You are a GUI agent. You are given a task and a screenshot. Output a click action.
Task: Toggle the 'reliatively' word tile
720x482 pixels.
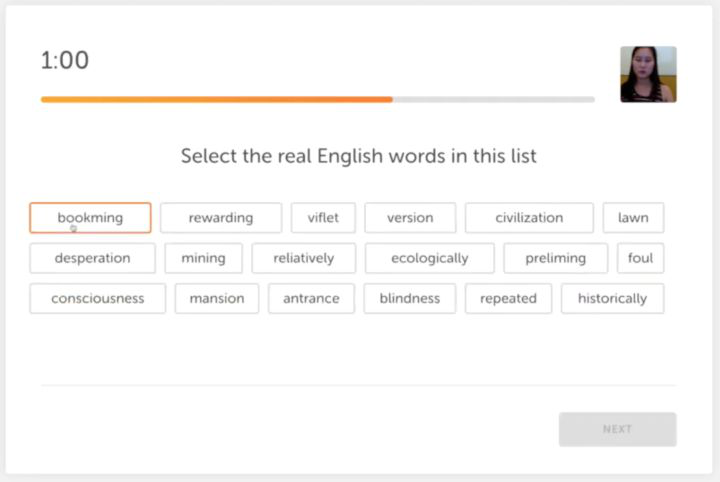pyautogui.click(x=304, y=258)
